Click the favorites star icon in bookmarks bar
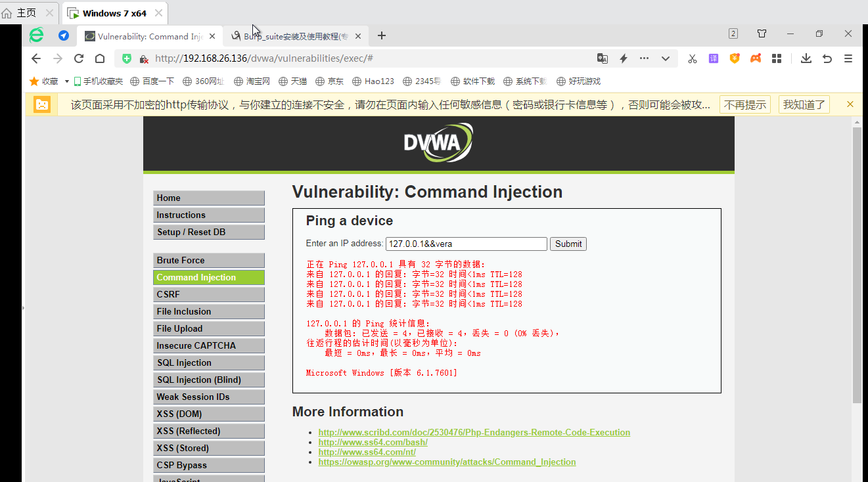The width and height of the screenshot is (868, 482). [x=34, y=81]
